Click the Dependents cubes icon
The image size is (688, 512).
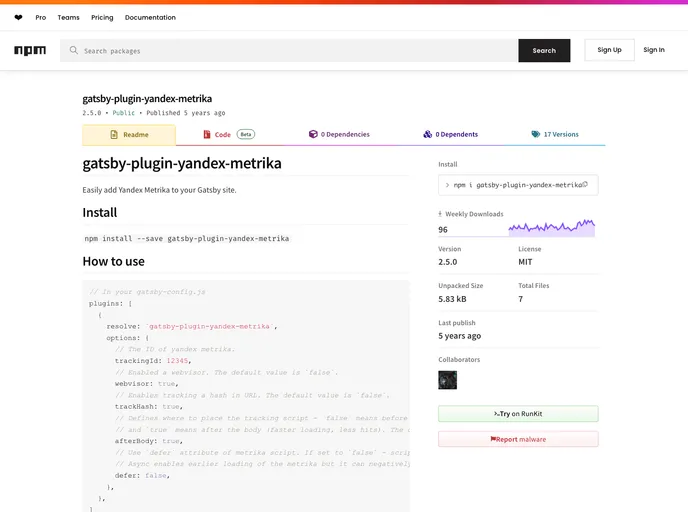tap(427, 134)
